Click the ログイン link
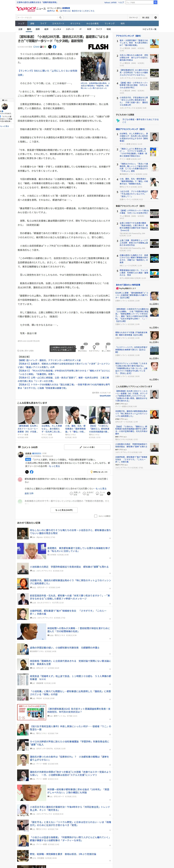Viewport: 174px width, 868px height. 51,11
